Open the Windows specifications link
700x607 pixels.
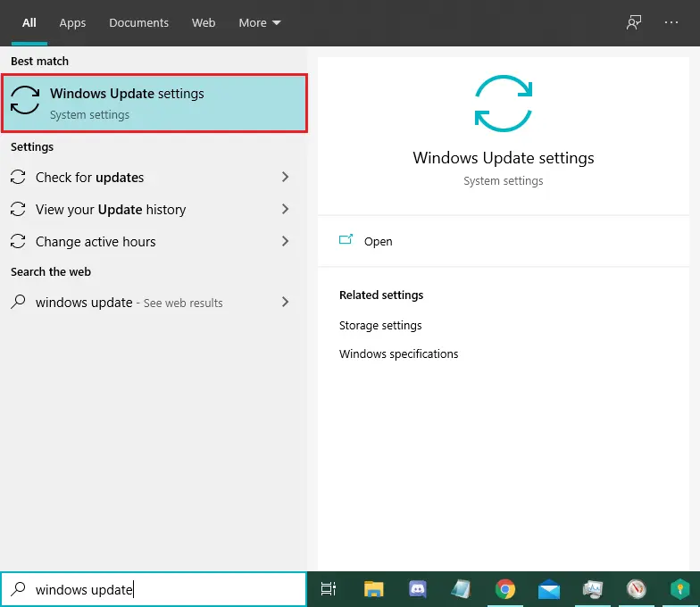coord(398,353)
